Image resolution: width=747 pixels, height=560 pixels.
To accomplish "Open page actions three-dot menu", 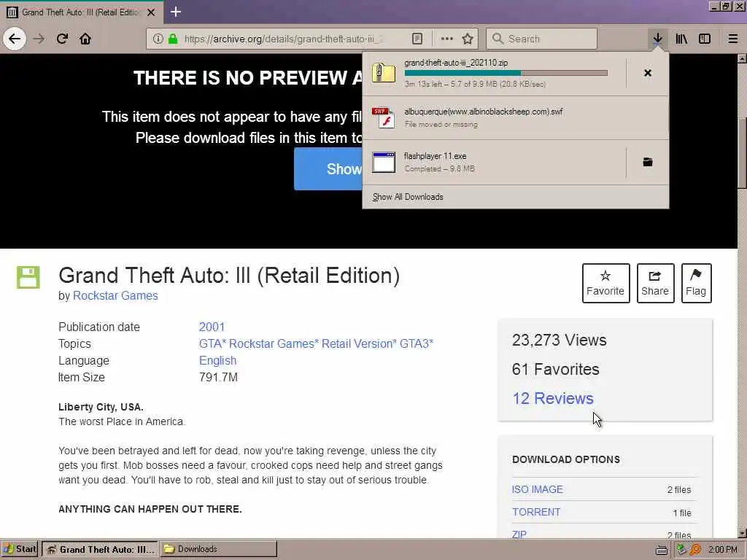I will pyautogui.click(x=447, y=39).
